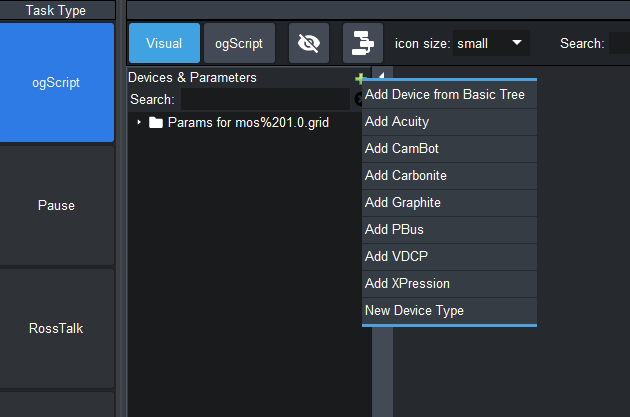Click the Params folder icon

point(155,123)
